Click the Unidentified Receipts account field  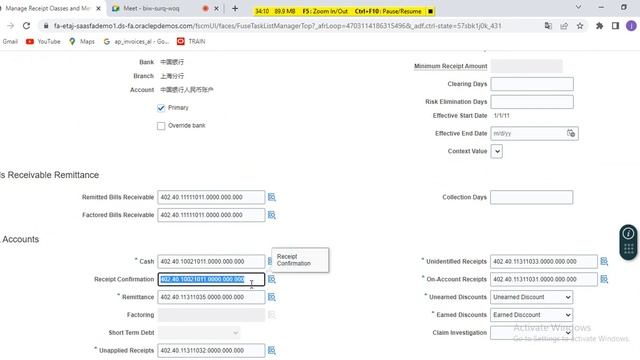pyautogui.click(x=544, y=261)
